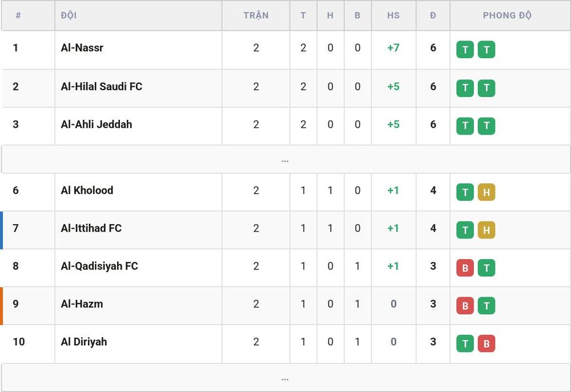This screenshot has width=571, height=392.
Task: Click Al-Hazm's green T win badge
Action: tap(486, 306)
